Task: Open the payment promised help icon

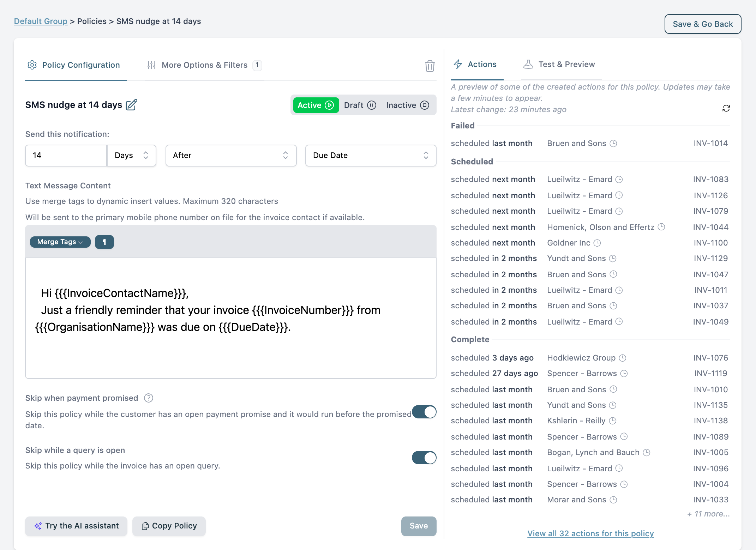Action: coord(149,398)
